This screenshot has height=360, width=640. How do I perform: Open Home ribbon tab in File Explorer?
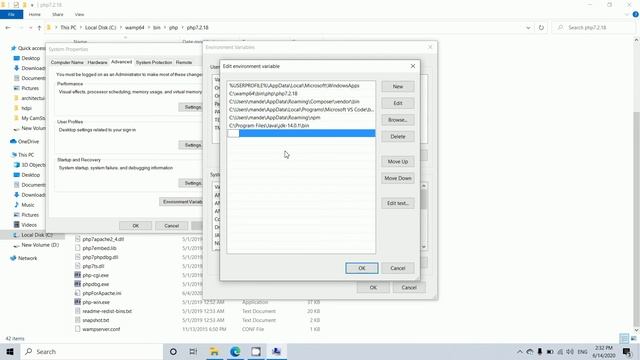(35, 14)
